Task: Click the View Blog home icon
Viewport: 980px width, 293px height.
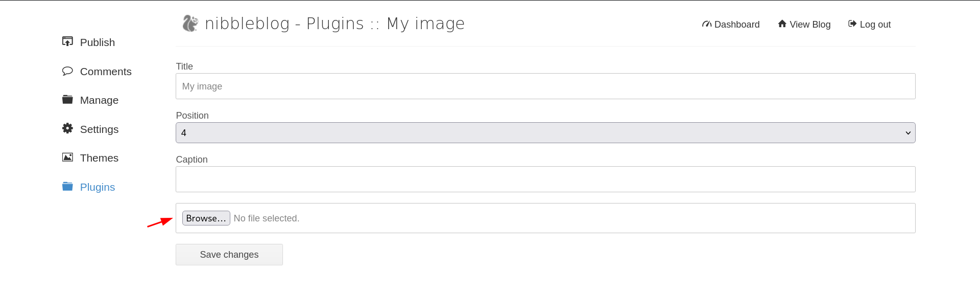Action: [782, 24]
